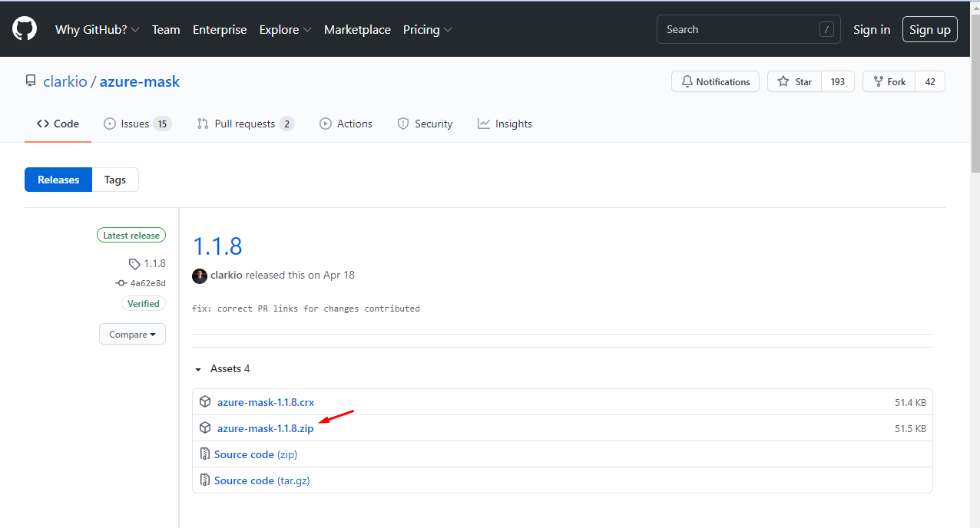Click the page vertical scrollbar thumb
The height and width of the screenshot is (528, 980).
(975, 92)
